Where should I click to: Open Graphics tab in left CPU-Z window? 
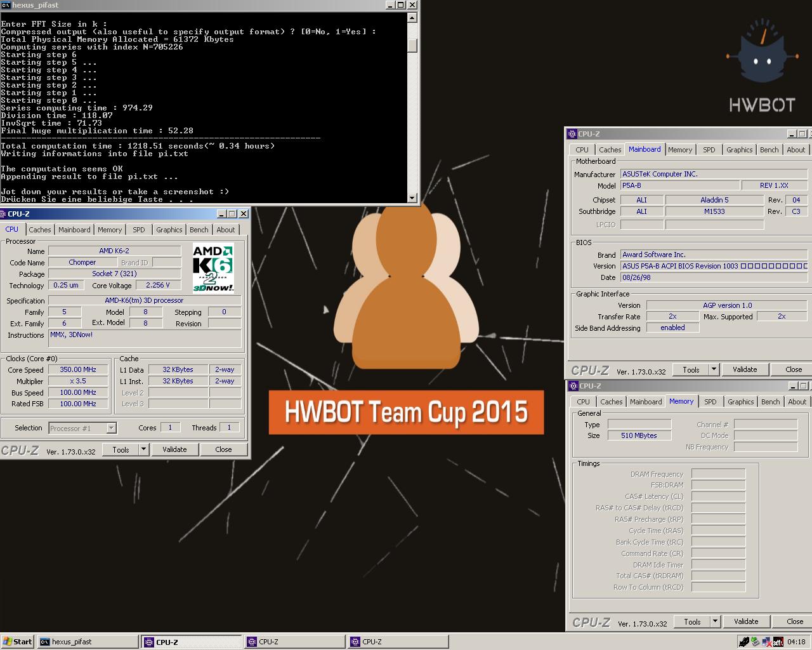[169, 230]
